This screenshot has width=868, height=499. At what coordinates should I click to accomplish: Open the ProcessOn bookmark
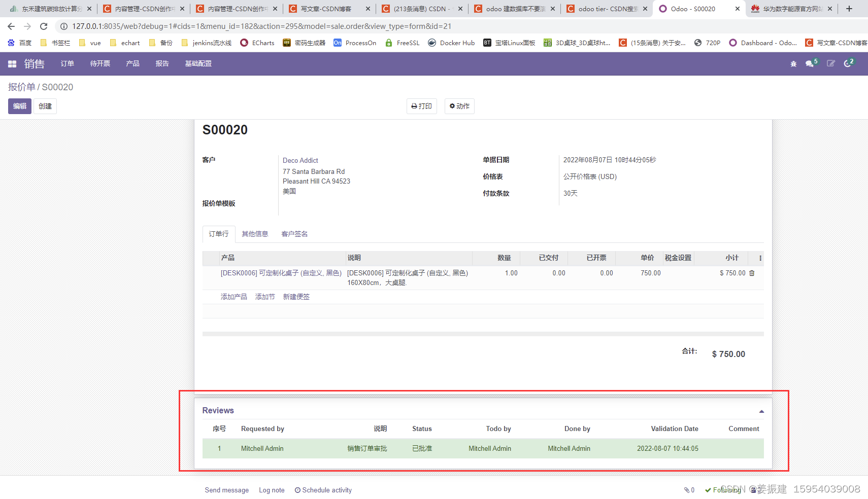(355, 43)
